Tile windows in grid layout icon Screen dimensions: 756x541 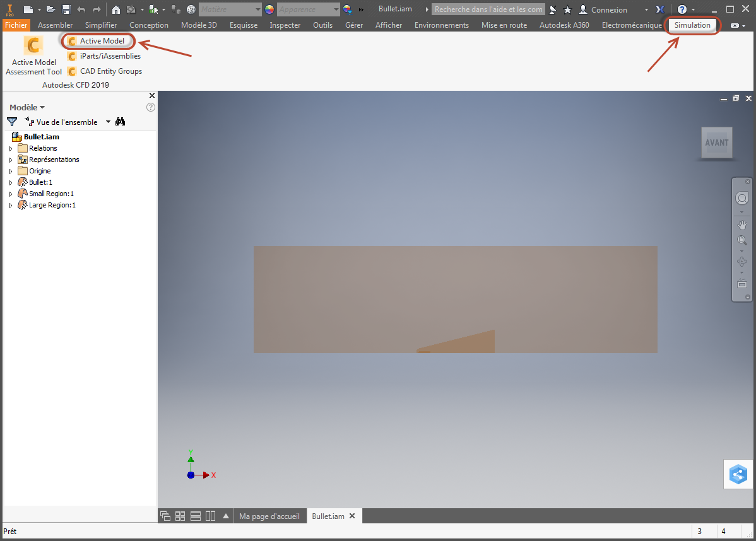(x=180, y=516)
